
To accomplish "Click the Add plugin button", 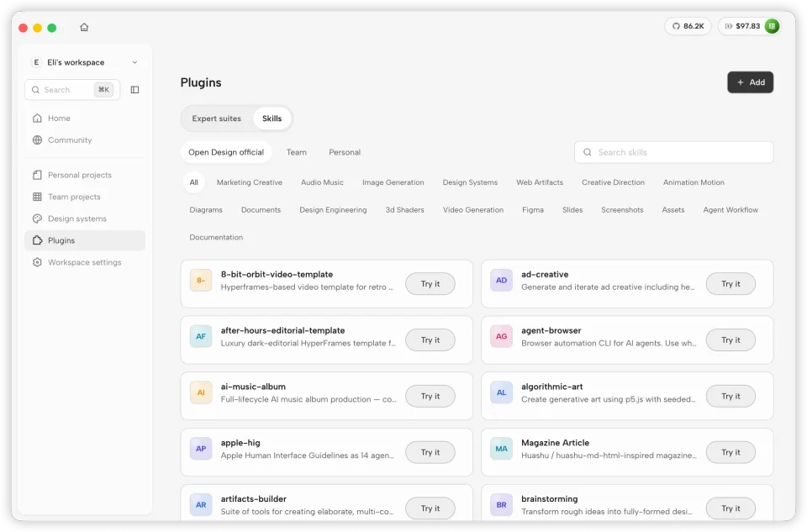I will click(750, 82).
